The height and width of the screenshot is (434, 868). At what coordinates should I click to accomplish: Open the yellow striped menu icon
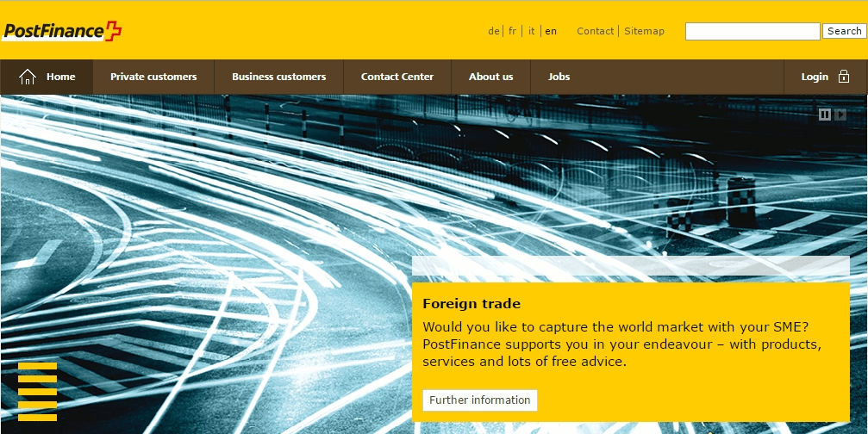(37, 392)
